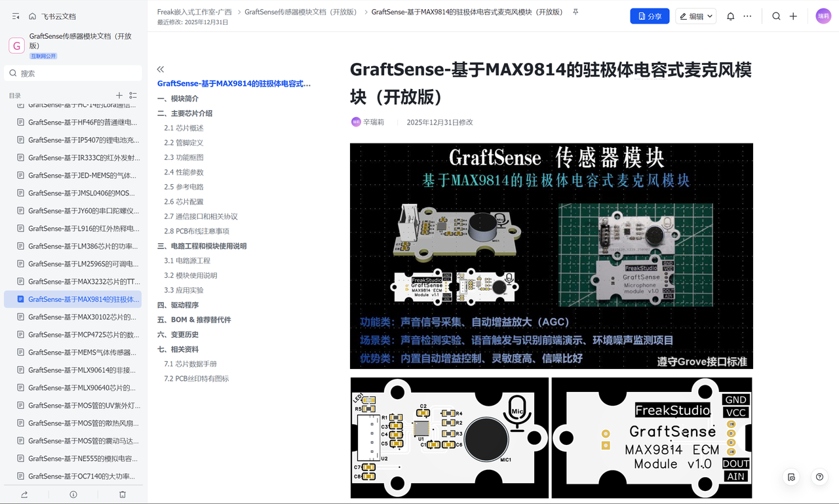The height and width of the screenshot is (504, 839).
Task: Open Feishu Docs home icon
Action: click(x=32, y=16)
